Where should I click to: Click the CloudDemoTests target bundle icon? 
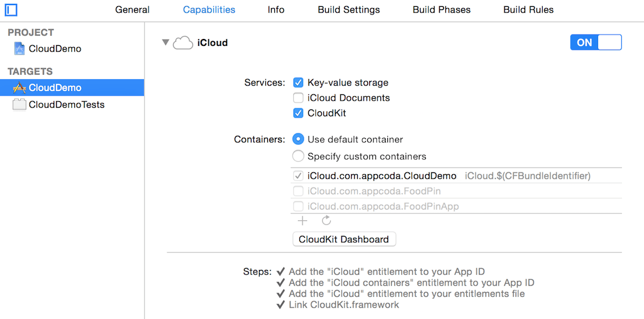(19, 105)
